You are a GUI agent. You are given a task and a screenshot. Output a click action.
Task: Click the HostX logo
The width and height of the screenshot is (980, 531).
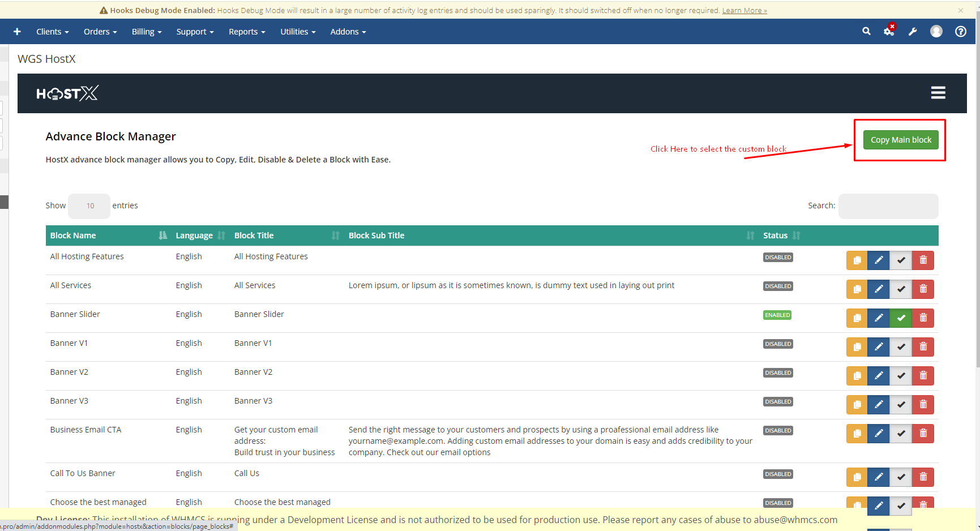point(67,93)
